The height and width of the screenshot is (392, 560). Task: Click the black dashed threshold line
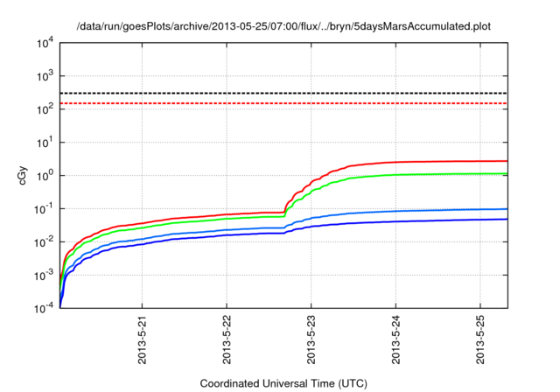(x=283, y=93)
